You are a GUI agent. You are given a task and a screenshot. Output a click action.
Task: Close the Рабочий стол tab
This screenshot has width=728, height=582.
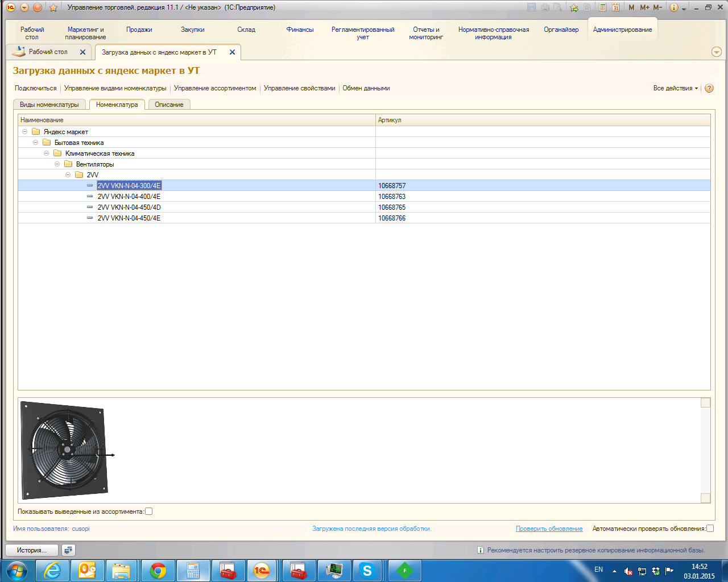coord(82,52)
